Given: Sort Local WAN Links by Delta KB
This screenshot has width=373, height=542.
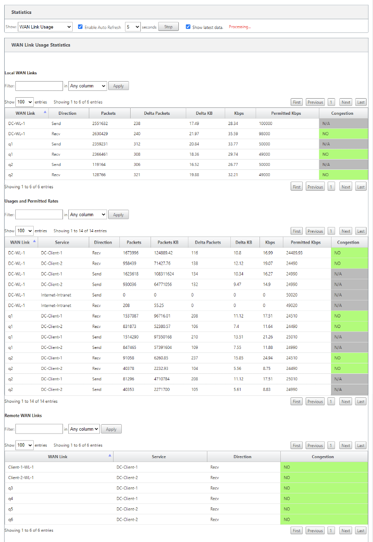Looking at the screenshot, I should click(205, 113).
